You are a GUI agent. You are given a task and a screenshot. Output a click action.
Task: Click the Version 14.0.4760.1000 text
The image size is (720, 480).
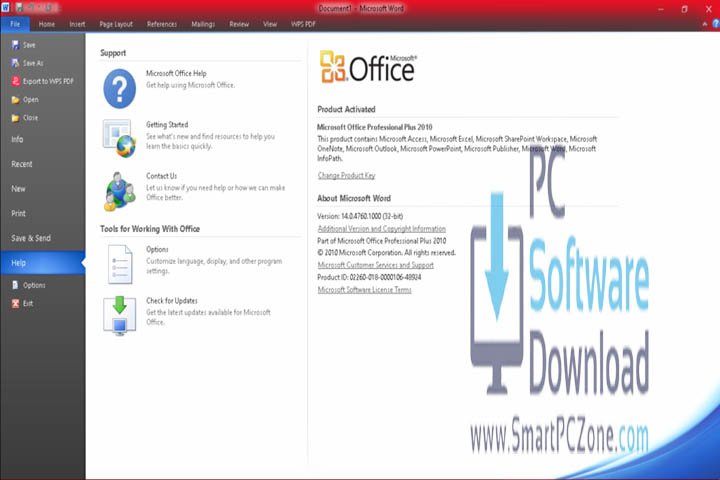(x=360, y=216)
